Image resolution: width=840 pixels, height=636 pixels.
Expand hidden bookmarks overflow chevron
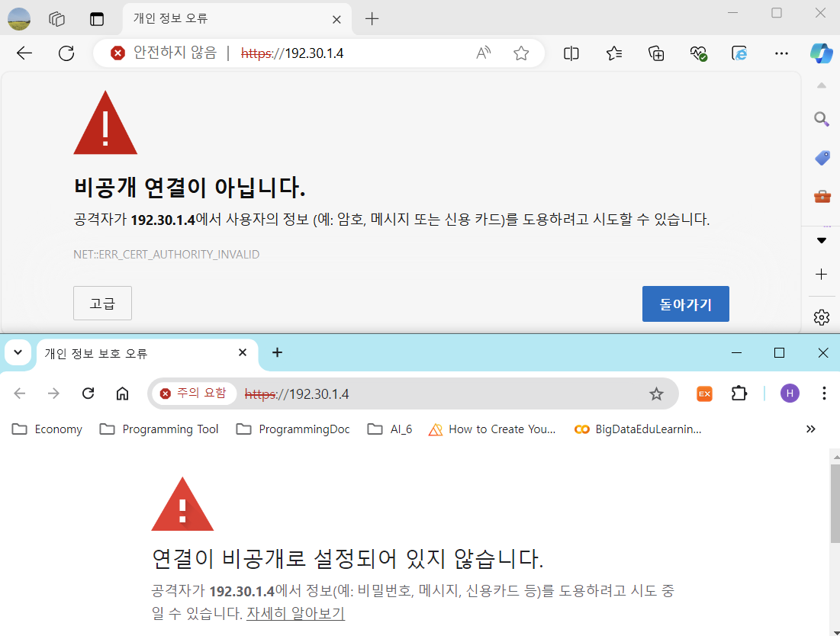tap(811, 429)
